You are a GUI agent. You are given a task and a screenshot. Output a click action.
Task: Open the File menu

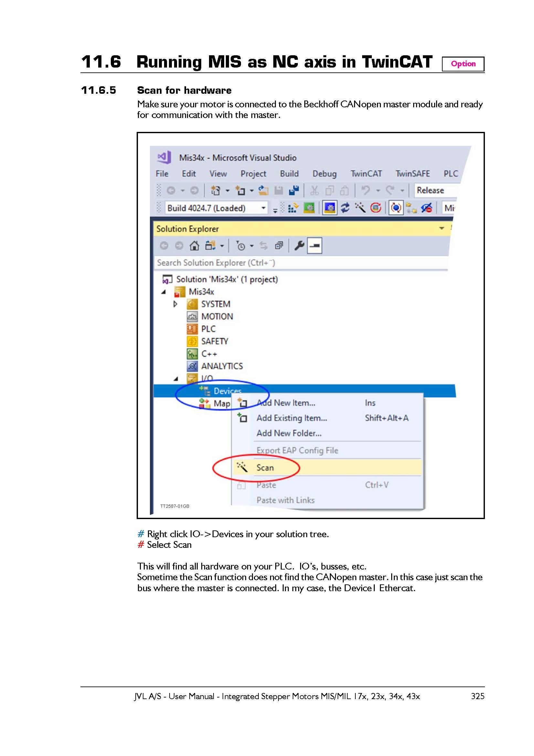(x=162, y=174)
